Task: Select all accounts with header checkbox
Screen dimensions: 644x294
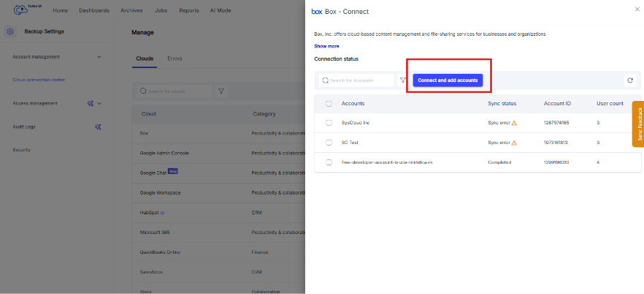Action: point(329,104)
